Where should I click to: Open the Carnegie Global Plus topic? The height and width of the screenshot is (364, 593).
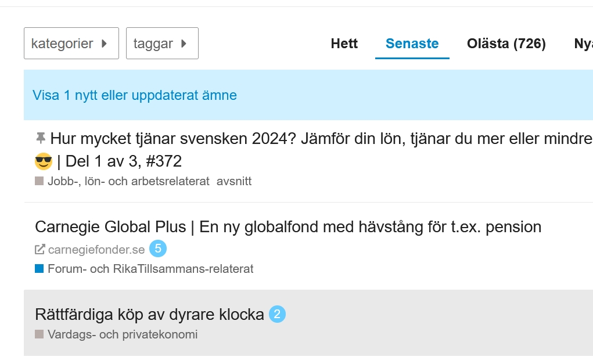point(288,227)
